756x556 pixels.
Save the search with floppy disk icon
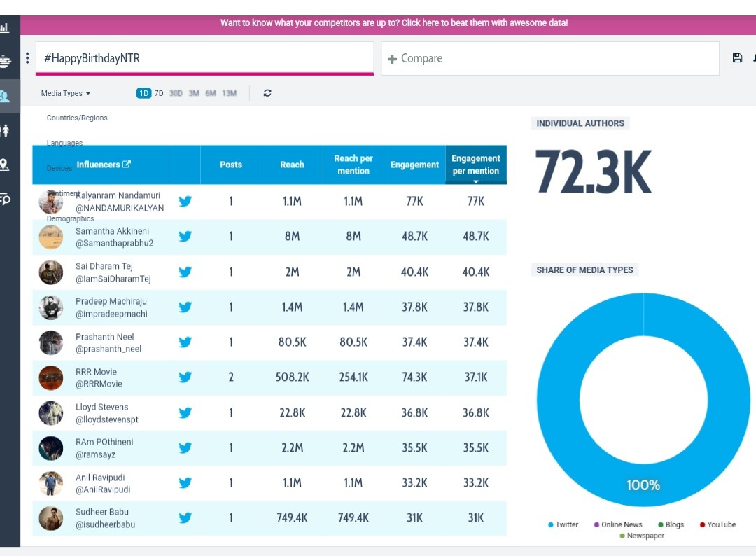pyautogui.click(x=737, y=58)
